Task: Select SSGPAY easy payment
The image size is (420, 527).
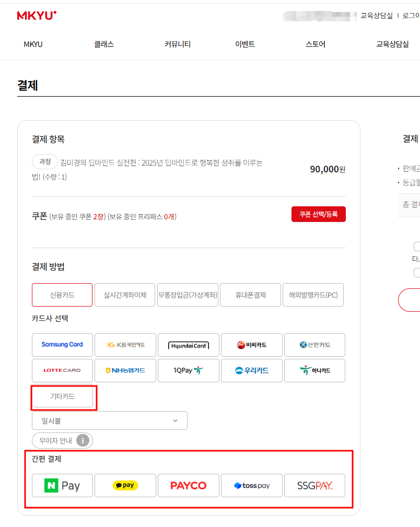Action: [x=314, y=486]
